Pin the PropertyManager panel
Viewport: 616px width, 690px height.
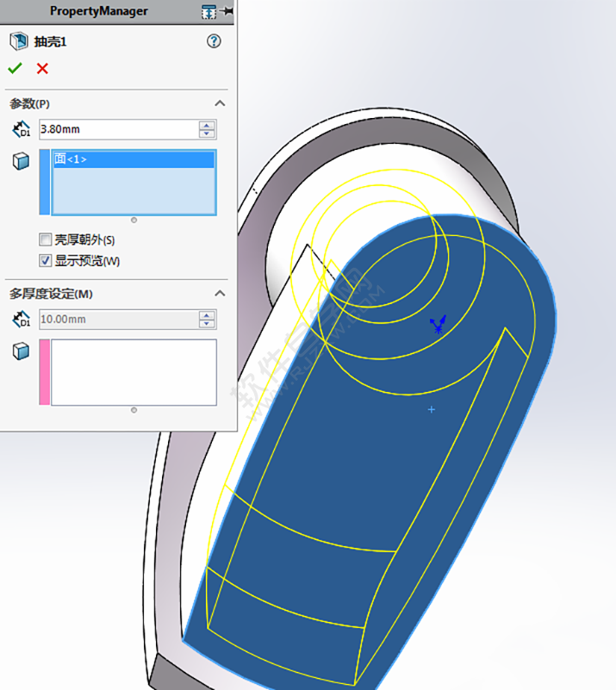click(x=227, y=11)
